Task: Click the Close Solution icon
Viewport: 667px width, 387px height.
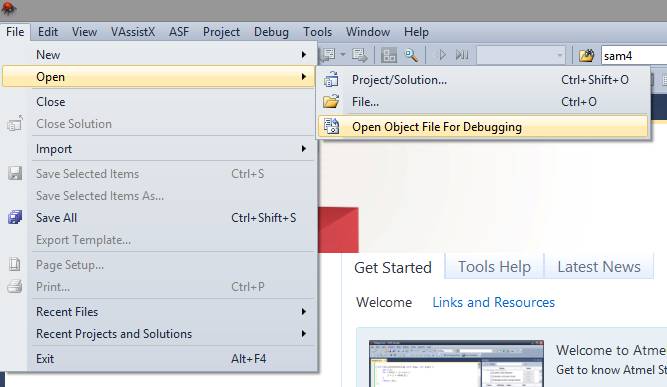Action: (x=15, y=123)
